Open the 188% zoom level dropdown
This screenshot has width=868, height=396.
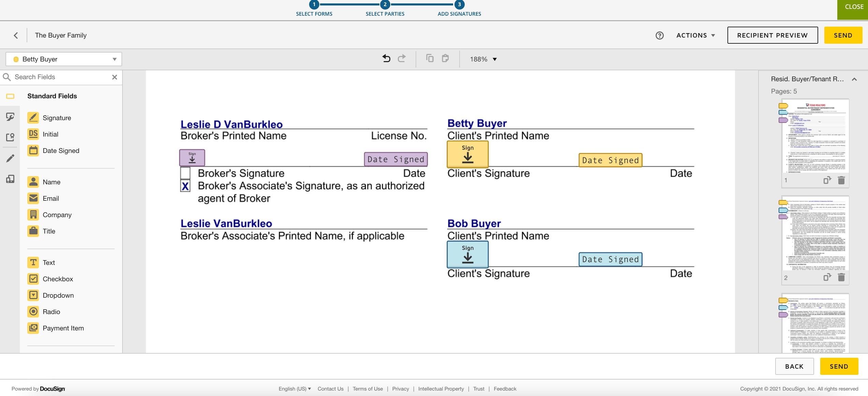(x=483, y=59)
